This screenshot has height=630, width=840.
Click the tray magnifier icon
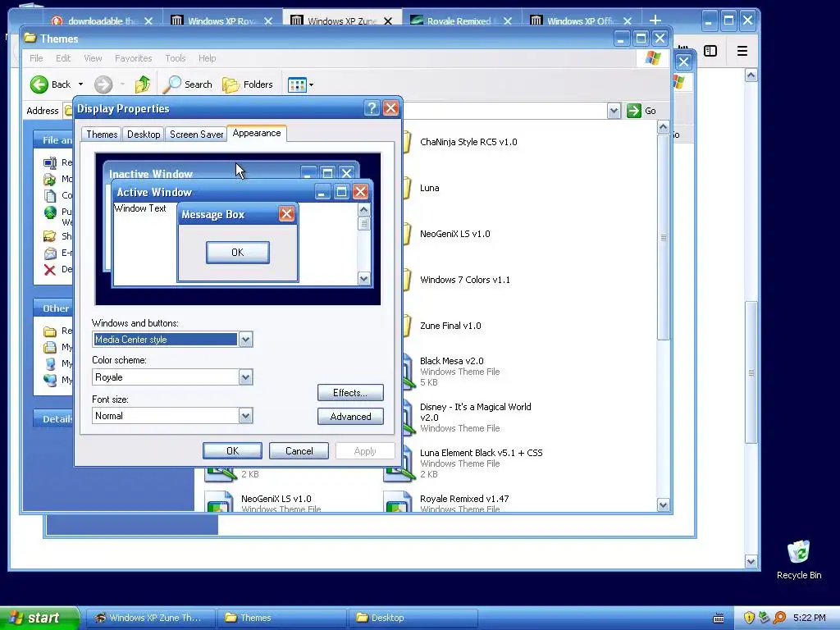779,618
